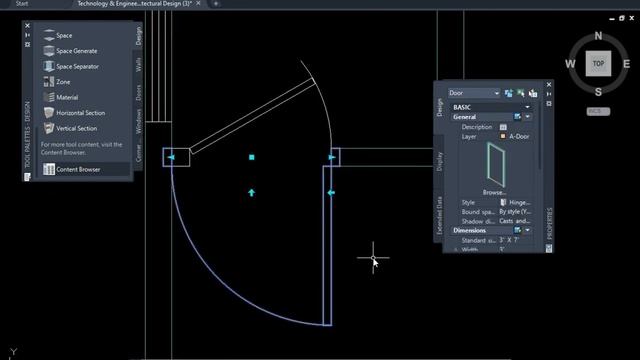
Task: Click the TOP face of ViewCube
Action: tap(598, 63)
